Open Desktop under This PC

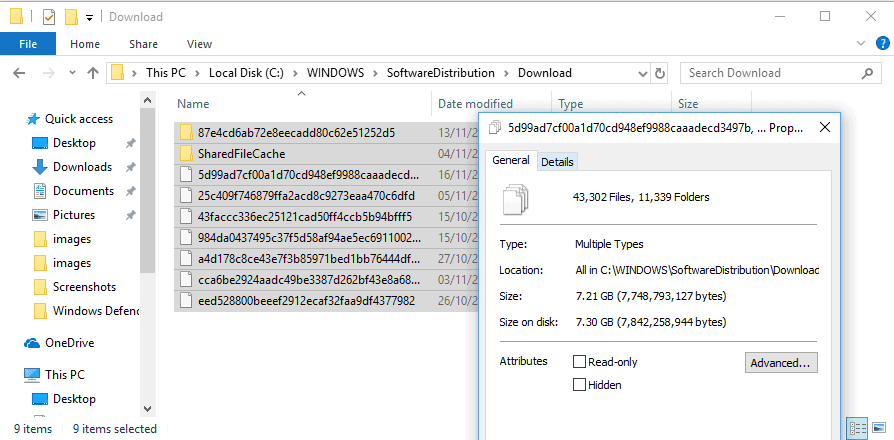[x=74, y=398]
